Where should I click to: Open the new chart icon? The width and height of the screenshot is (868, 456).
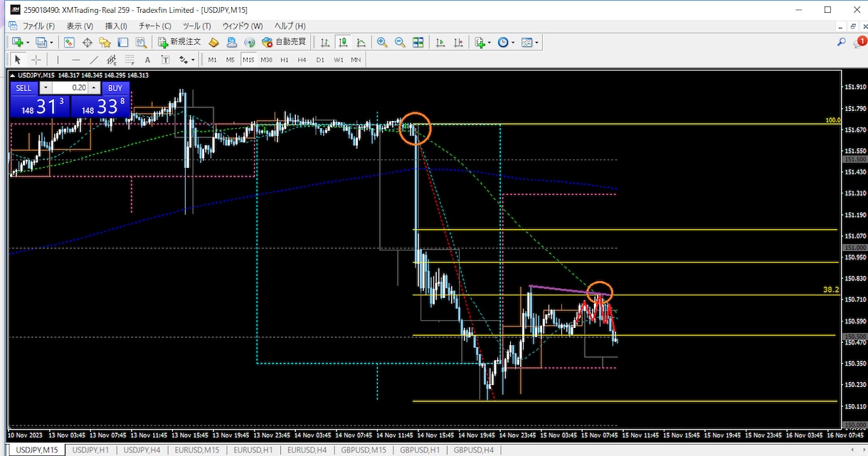17,43
